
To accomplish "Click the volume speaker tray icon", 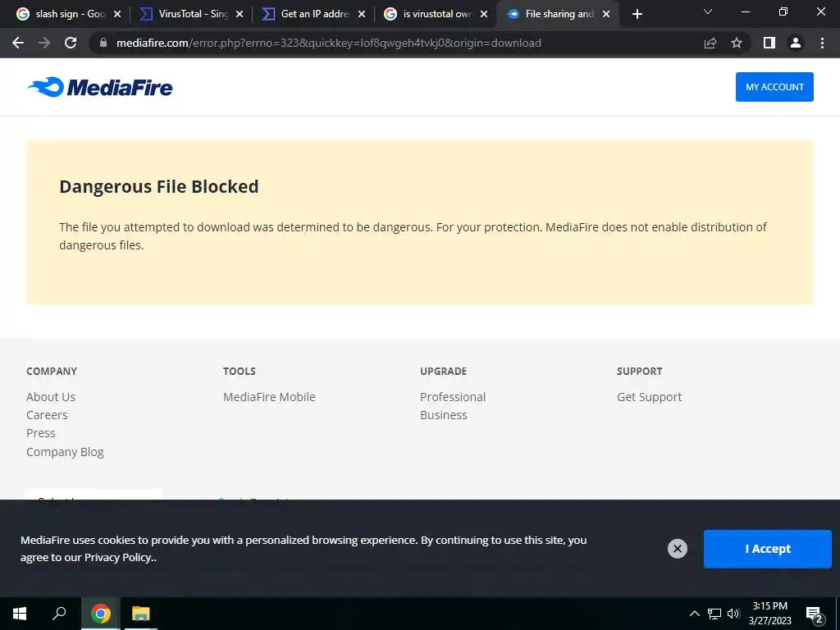I will pos(733,614).
